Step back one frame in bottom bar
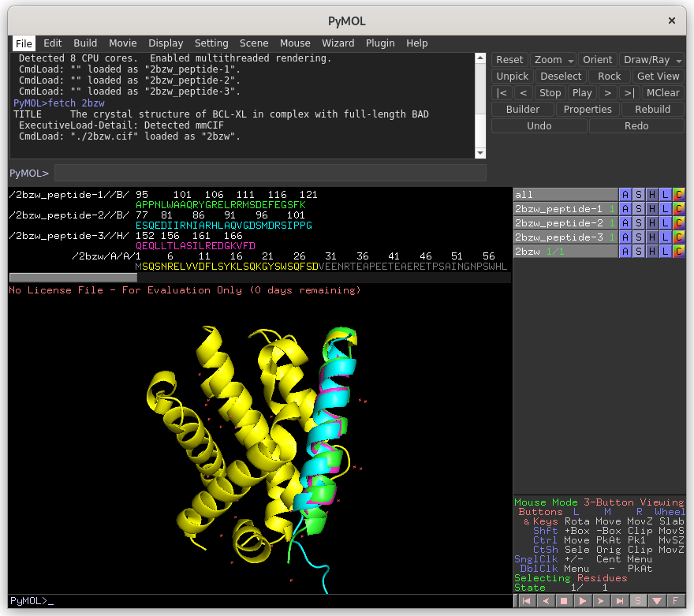This screenshot has width=694, height=616. 545,600
